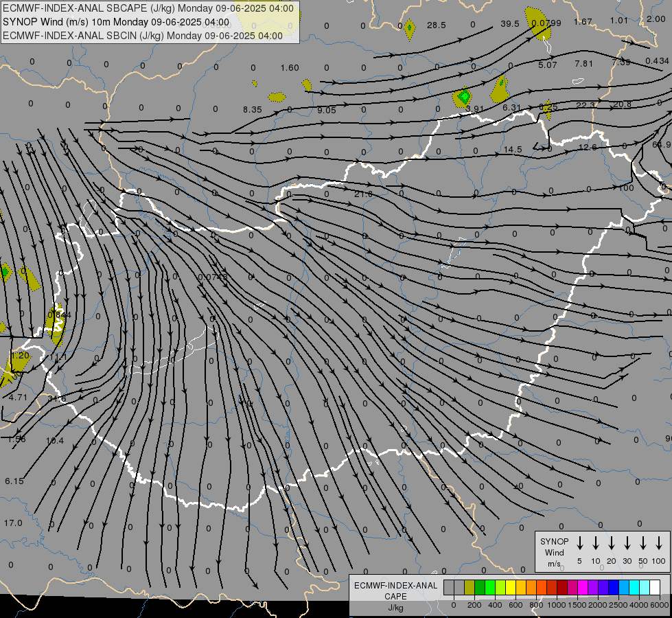Click the 34.6 CAPE value on map

57,399
